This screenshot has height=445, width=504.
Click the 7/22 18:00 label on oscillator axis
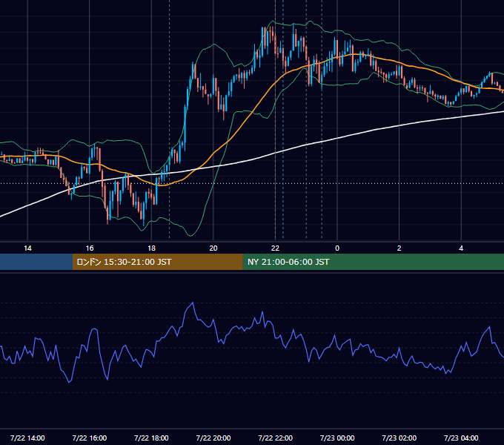click(151, 438)
